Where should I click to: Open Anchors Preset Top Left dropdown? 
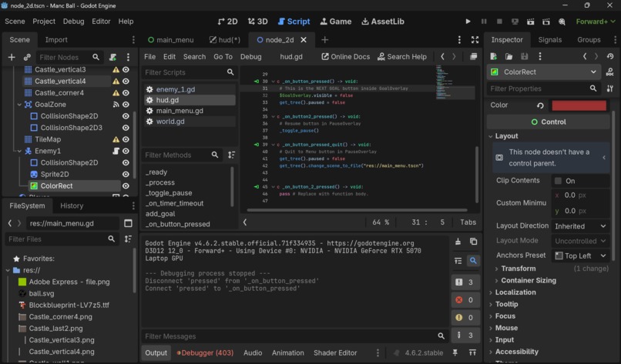tap(580, 255)
